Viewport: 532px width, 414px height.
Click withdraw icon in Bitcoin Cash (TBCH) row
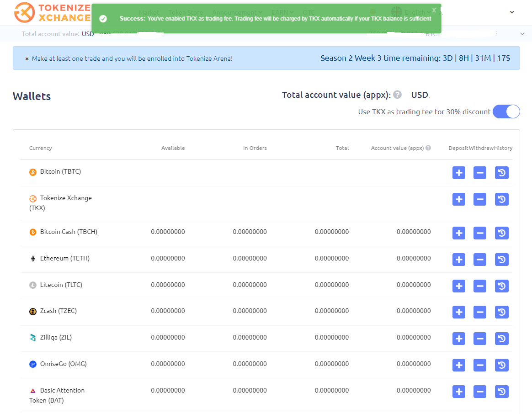[480, 233]
